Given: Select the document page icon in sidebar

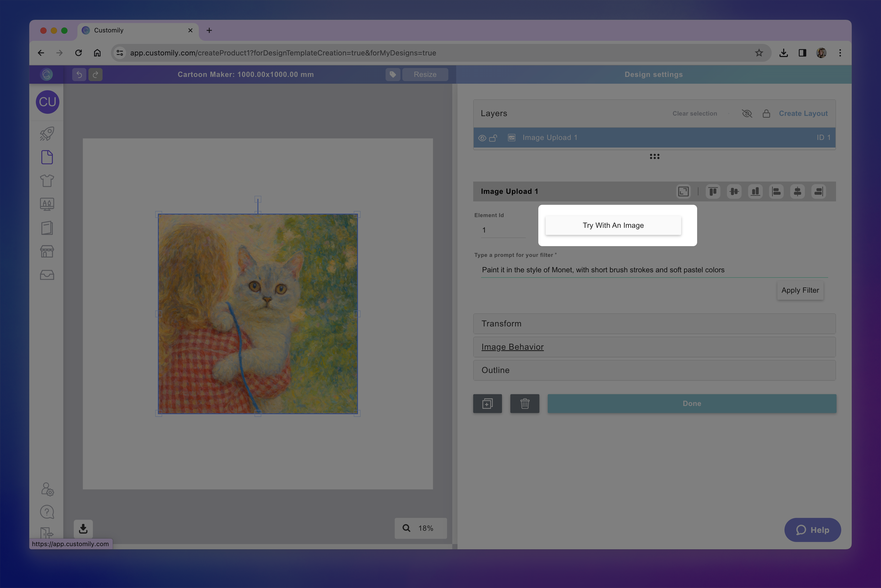Looking at the screenshot, I should pos(47,157).
